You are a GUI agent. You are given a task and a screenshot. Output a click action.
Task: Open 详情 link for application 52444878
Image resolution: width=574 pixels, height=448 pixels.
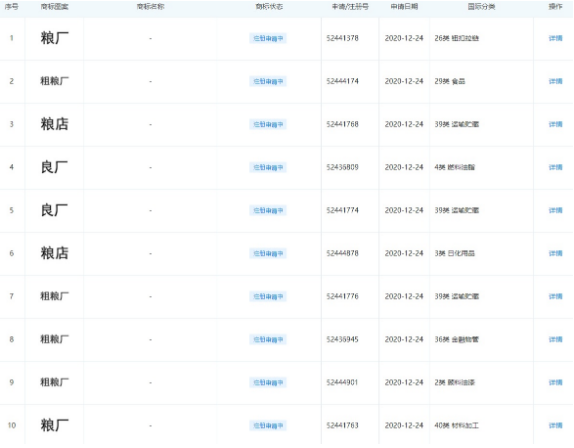pos(555,253)
